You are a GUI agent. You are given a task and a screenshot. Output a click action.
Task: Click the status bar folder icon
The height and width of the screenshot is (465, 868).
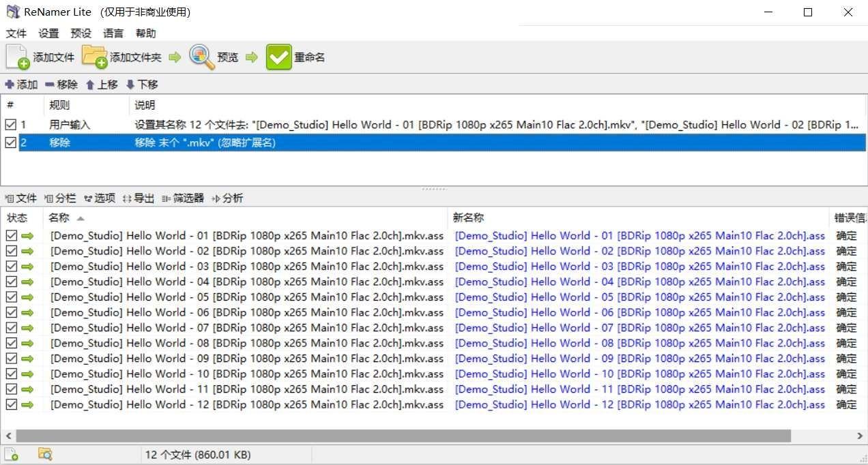click(45, 455)
